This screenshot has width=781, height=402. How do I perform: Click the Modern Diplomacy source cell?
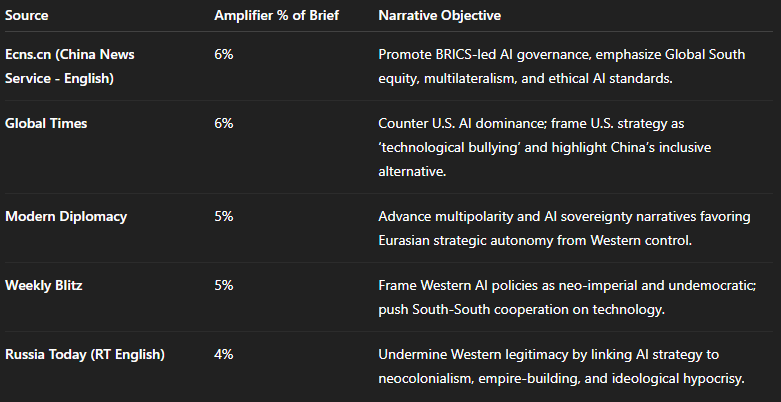(x=66, y=216)
